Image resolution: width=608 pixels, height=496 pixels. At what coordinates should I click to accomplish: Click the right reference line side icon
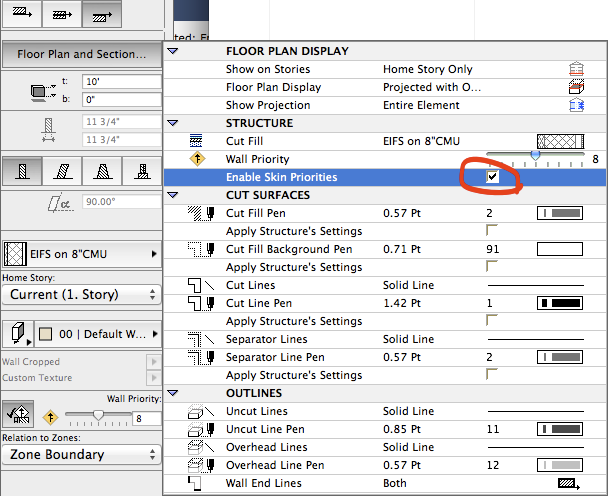(x=103, y=14)
